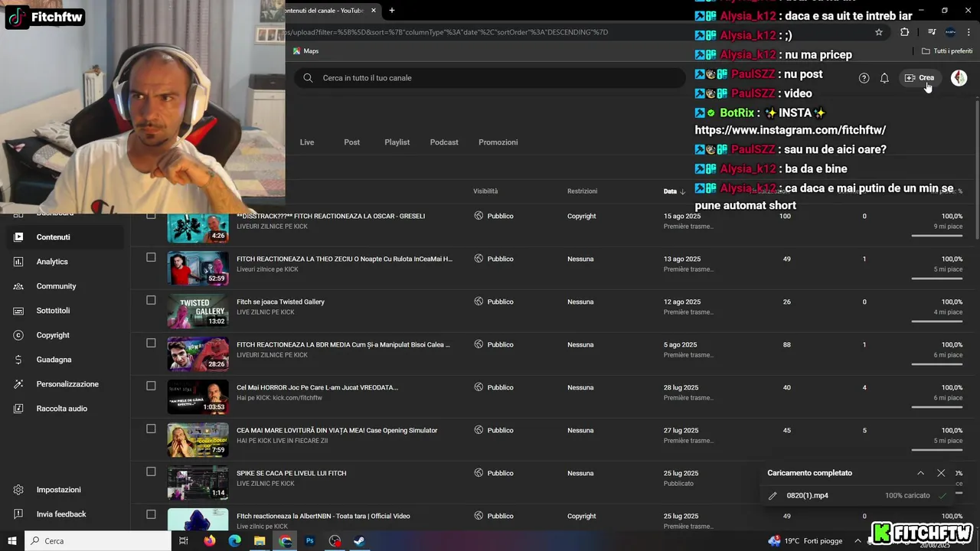The height and width of the screenshot is (551, 980).
Task: Open browser media controls icon
Action: (932, 32)
